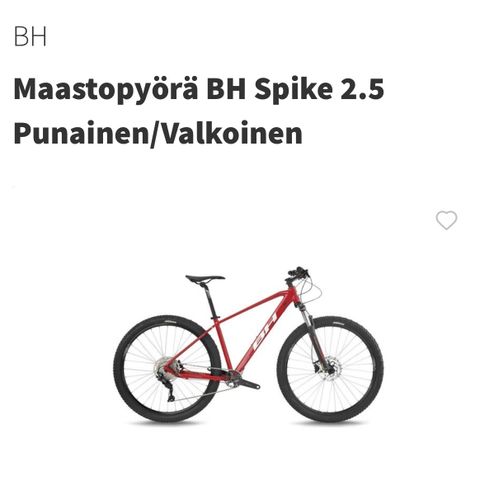Open the BH brand link above title
This screenshot has height=500, width=480.
pyautogui.click(x=30, y=36)
